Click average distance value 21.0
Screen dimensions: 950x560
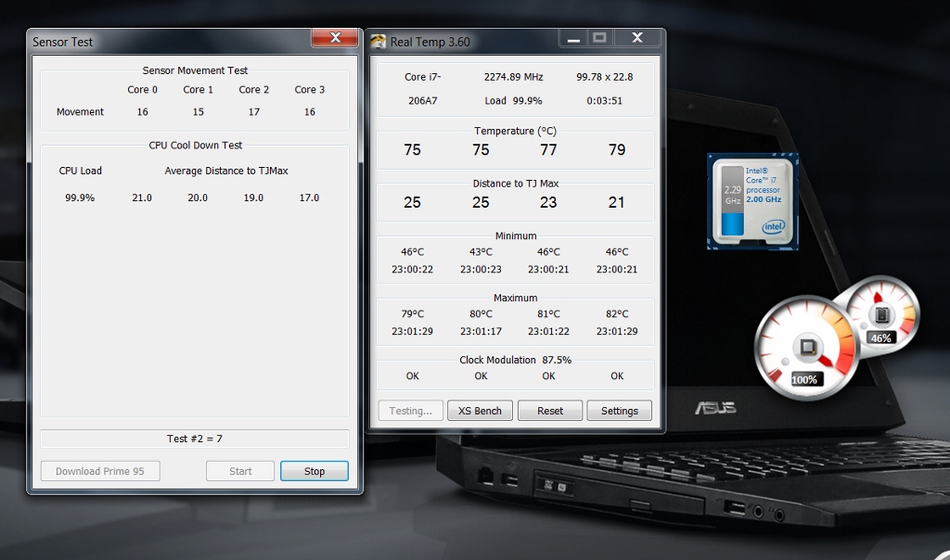coord(142,198)
